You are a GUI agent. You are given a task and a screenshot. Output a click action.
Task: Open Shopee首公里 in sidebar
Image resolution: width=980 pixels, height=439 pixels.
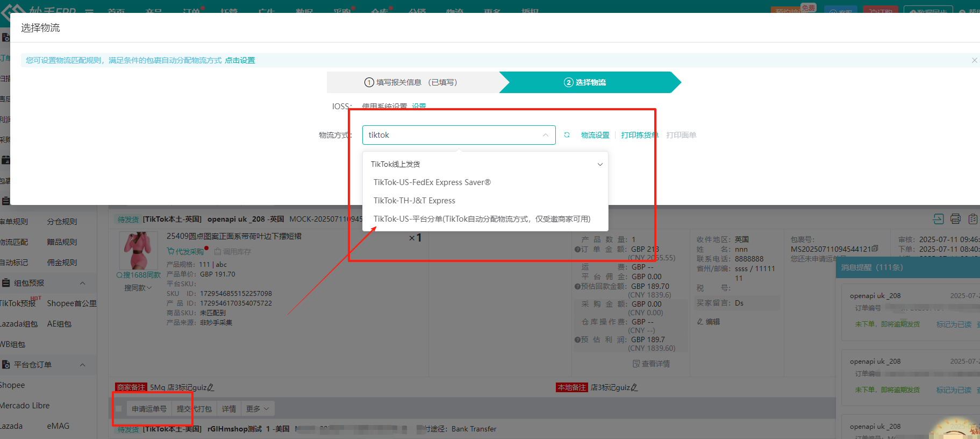click(x=72, y=303)
